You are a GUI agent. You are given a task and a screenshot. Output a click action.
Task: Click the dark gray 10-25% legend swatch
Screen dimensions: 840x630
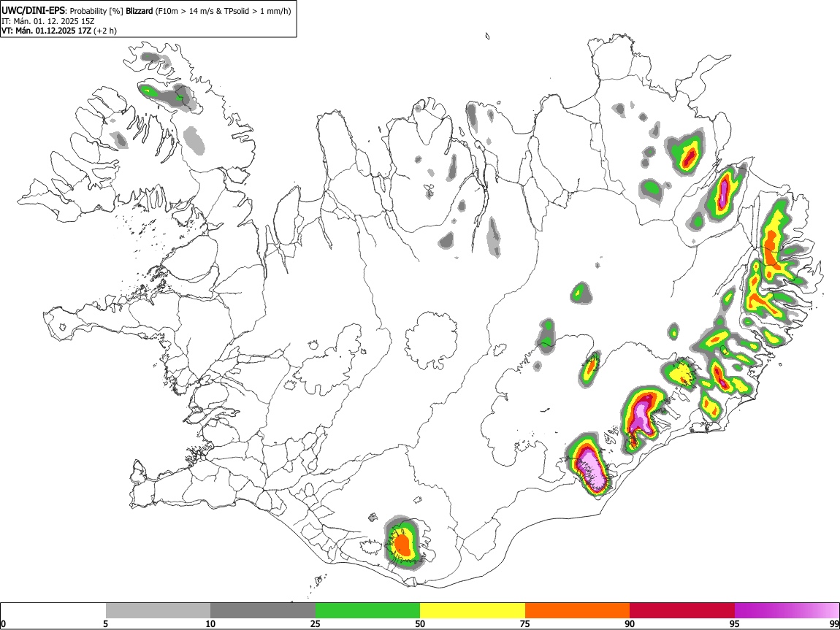263,611
